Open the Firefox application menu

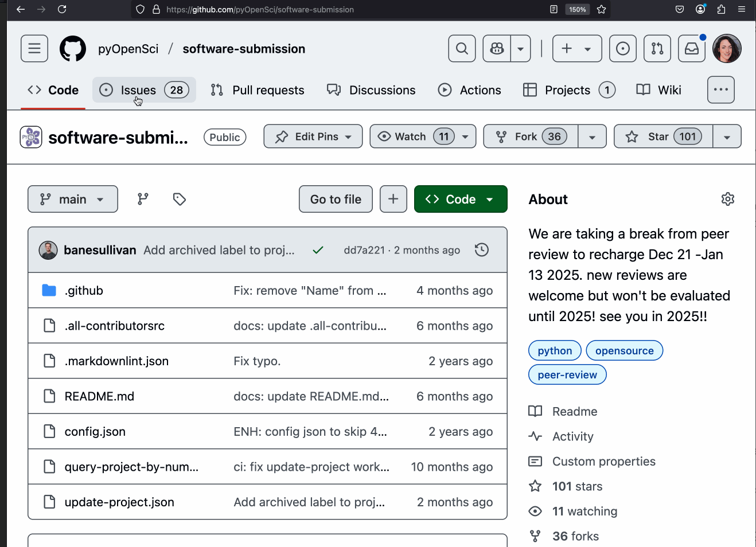(742, 9)
